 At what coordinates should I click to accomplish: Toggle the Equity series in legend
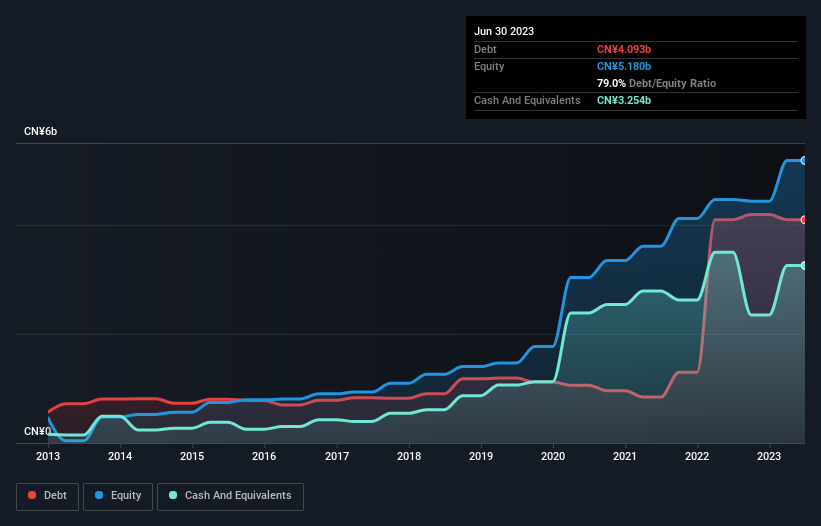pos(118,495)
